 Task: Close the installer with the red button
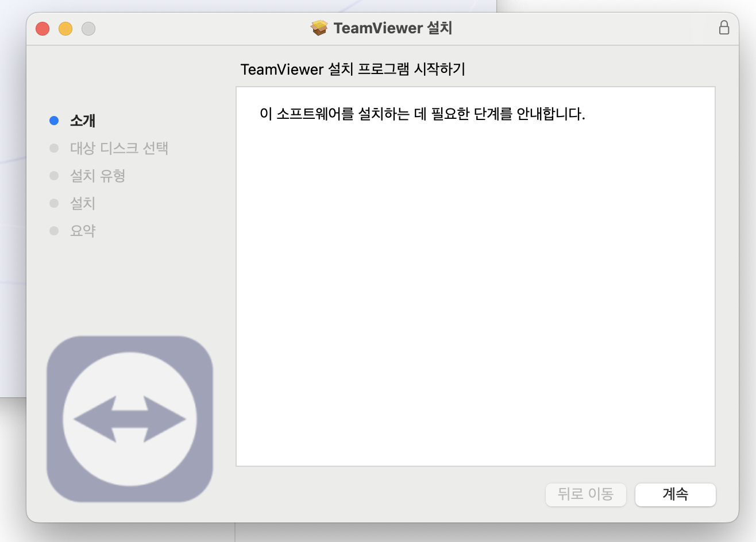43,28
